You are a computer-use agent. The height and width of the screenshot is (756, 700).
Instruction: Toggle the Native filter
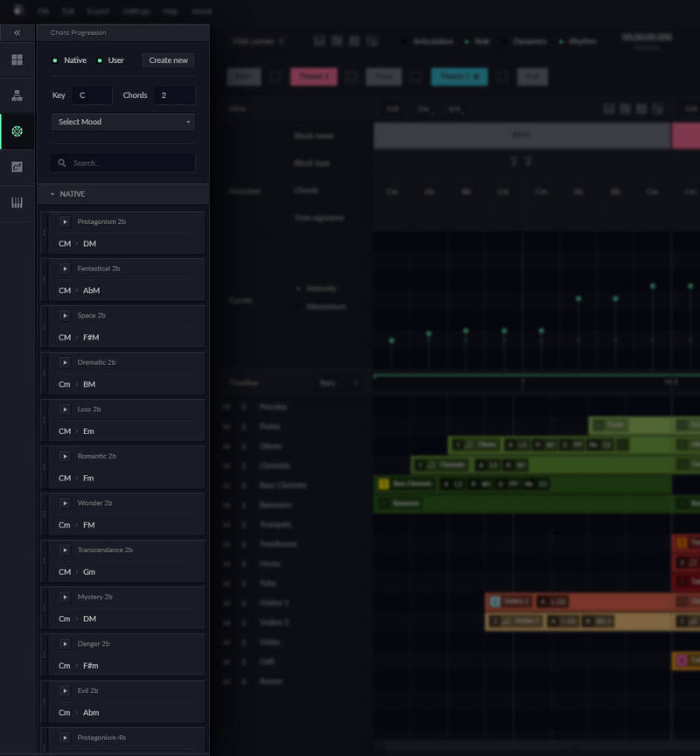click(x=69, y=60)
